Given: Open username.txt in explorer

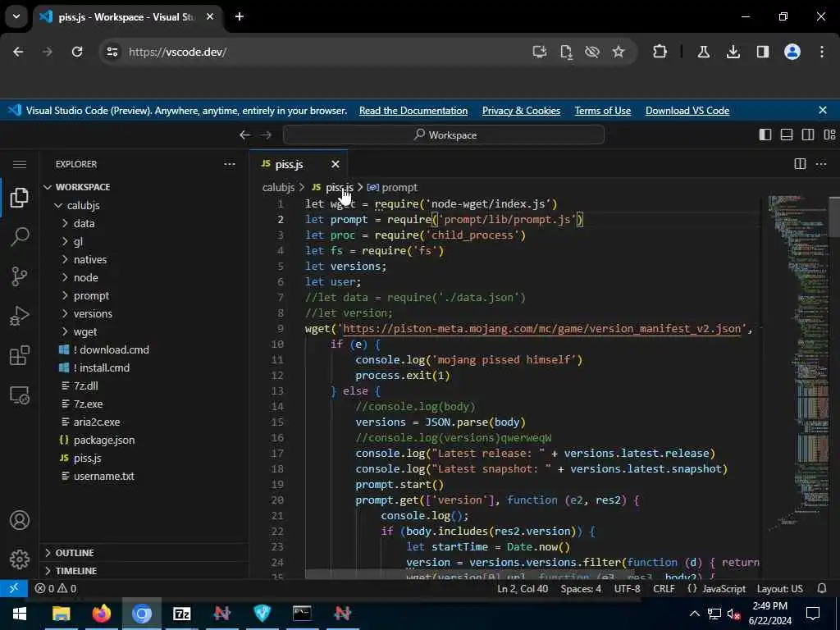Looking at the screenshot, I should click(x=144, y=476).
